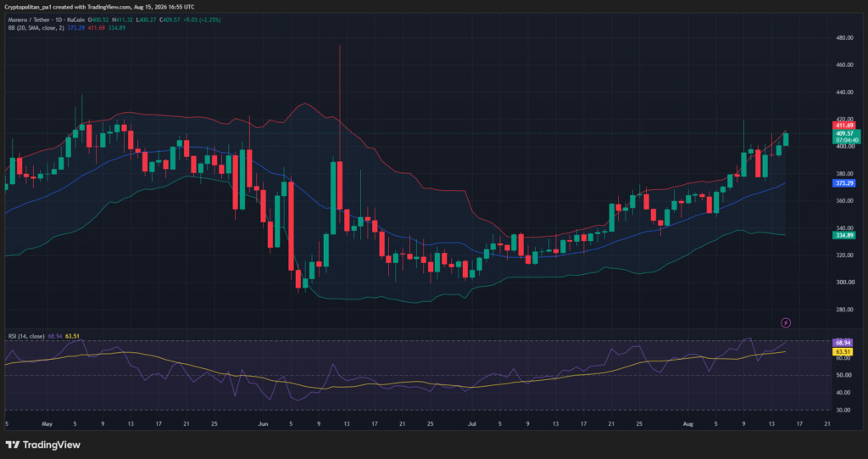Click the Aug label on time axis
Image resolution: width=868 pixels, height=459 pixels.
(688, 424)
